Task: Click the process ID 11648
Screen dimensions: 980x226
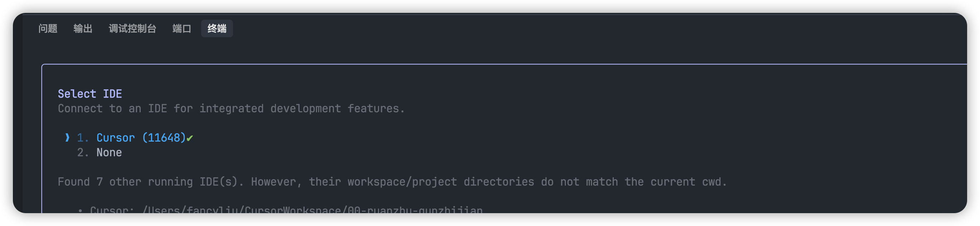Action: (x=164, y=138)
